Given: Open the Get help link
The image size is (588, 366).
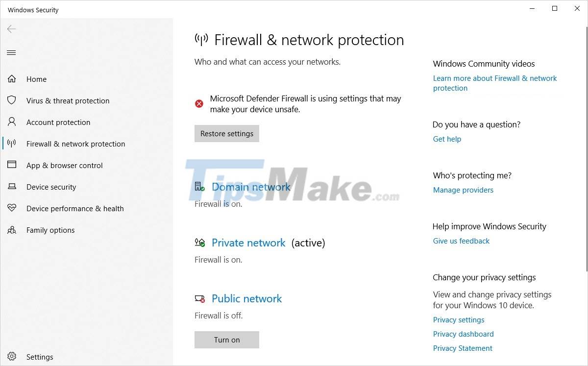Looking at the screenshot, I should coord(446,139).
